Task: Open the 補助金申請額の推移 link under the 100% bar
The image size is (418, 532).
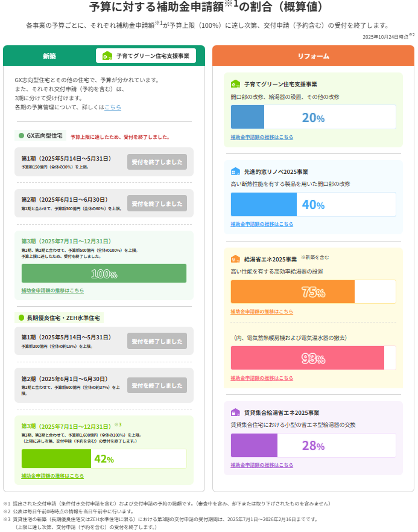Action: coord(52,290)
